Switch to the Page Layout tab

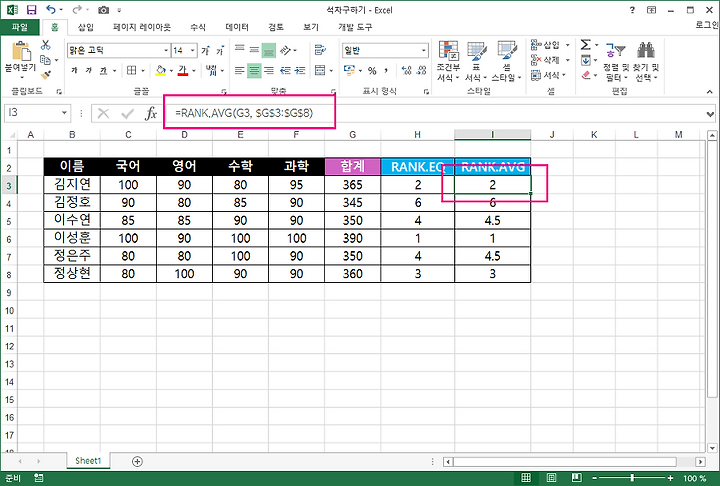pyautogui.click(x=142, y=27)
